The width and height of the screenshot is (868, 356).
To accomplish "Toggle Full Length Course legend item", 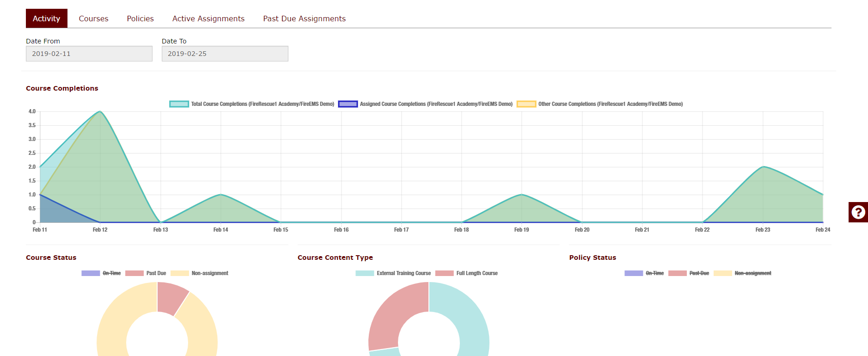I will (x=467, y=273).
